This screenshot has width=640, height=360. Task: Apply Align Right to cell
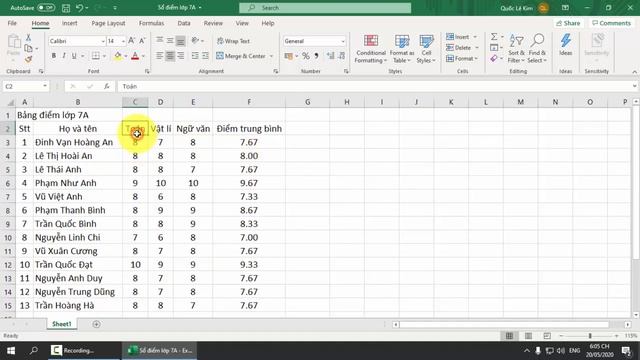[x=180, y=56]
